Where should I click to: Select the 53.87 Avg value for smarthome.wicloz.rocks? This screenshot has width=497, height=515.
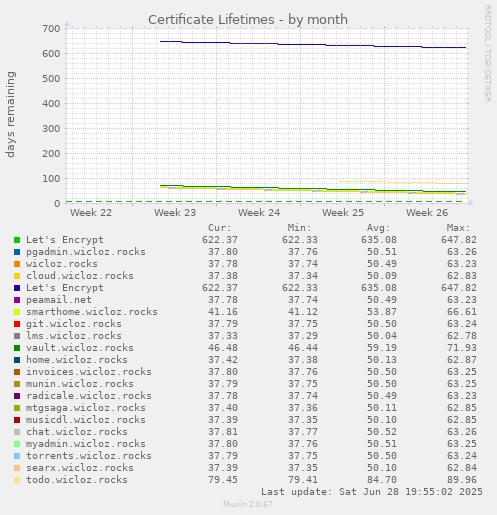[382, 312]
